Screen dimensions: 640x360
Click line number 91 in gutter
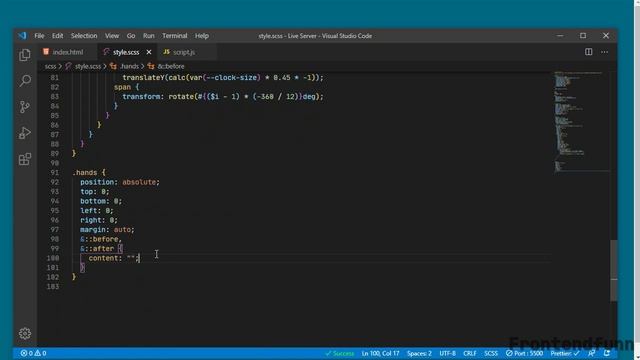54,173
